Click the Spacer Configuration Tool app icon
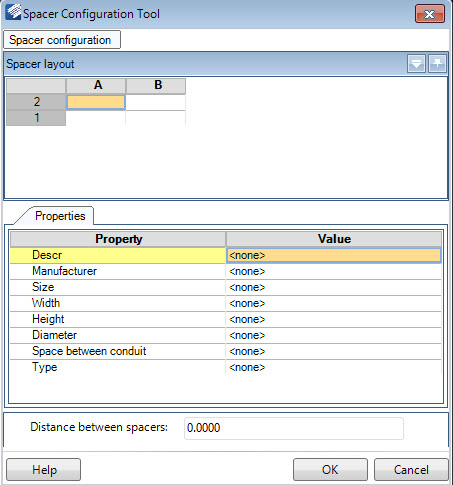Viewport: 453px width, 485px height. click(13, 12)
